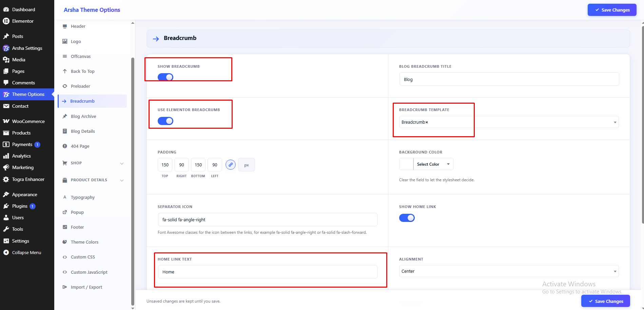Click the Posts pushpin icon
This screenshot has width=644, height=310.
tap(6, 36)
